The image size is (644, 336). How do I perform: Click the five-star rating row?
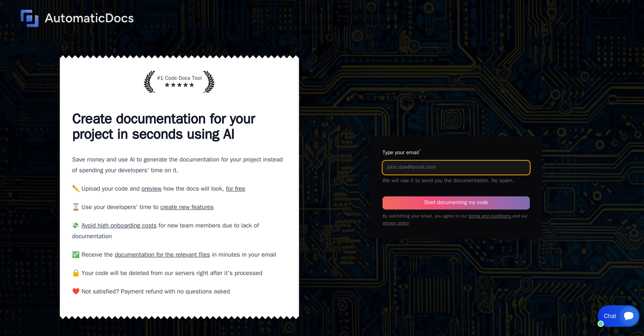click(179, 85)
